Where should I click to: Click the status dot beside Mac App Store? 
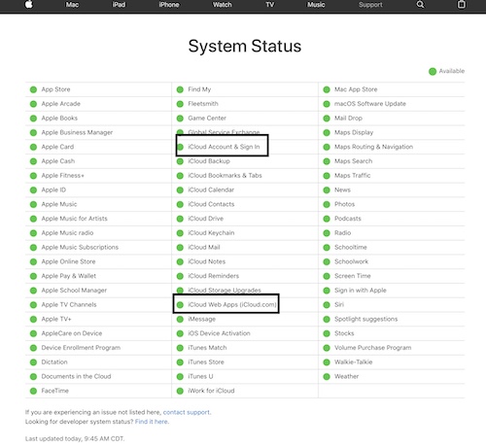coord(327,89)
